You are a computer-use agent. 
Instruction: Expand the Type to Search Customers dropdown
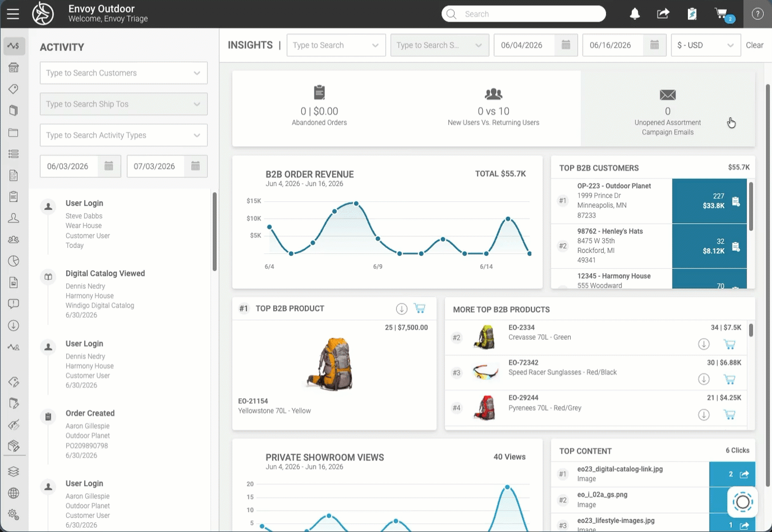[x=124, y=73]
